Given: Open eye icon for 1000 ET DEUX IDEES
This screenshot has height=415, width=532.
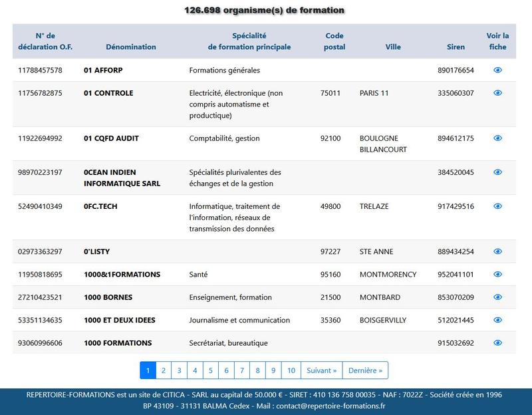Looking at the screenshot, I should tap(497, 320).
